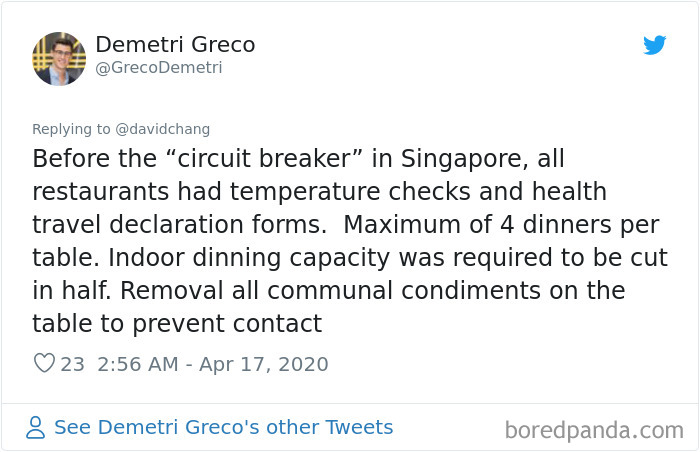Image resolution: width=700 pixels, height=452 pixels.
Task: Click the Twitter bird logo icon
Action: 654,45
